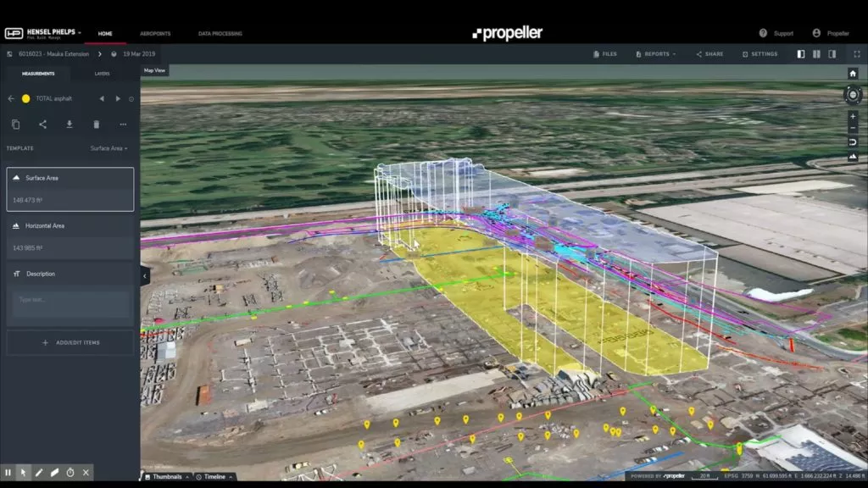Click the yellow measurement color swatch

point(25,97)
